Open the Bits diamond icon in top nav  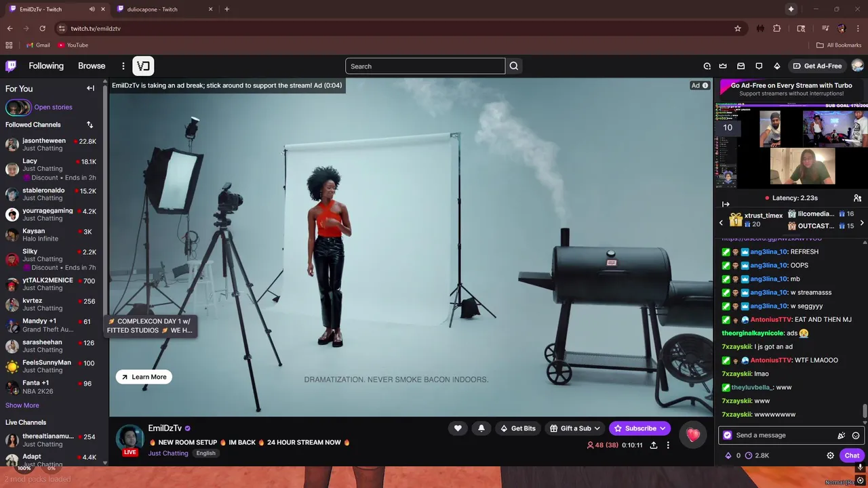click(777, 66)
